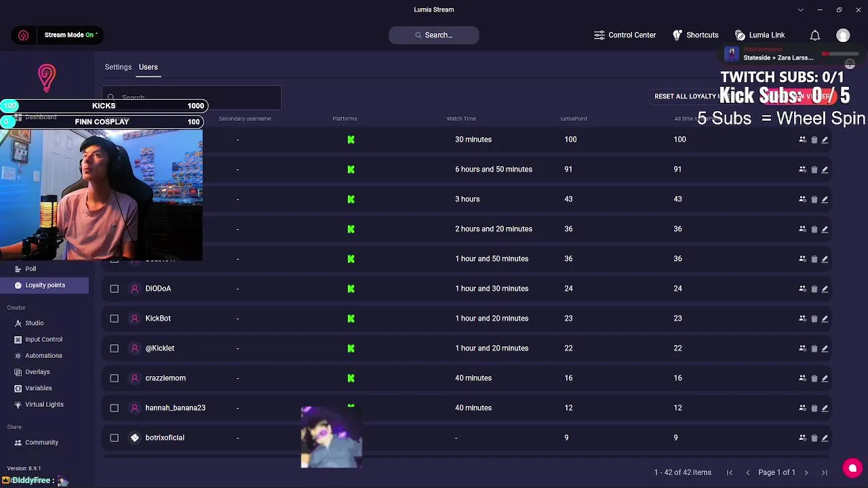868x488 pixels.
Task: Jump to the last page of users
Action: point(825,472)
